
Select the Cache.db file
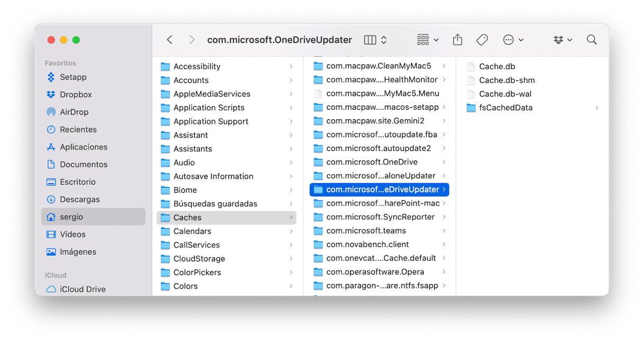(x=497, y=67)
